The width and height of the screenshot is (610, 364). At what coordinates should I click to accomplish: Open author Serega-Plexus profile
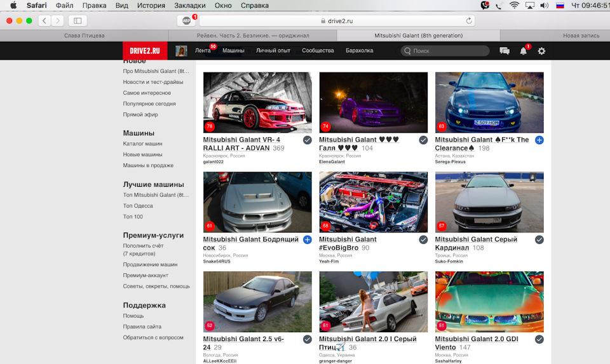tap(450, 162)
